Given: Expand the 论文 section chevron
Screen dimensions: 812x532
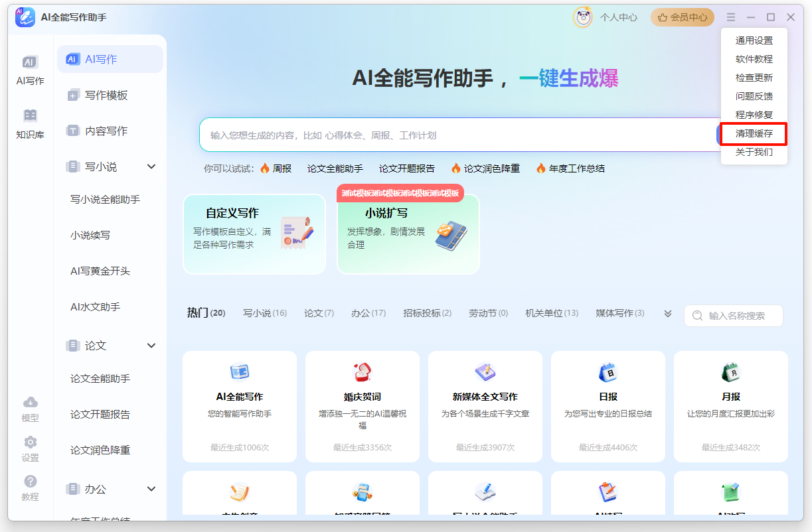Looking at the screenshot, I should [151, 345].
